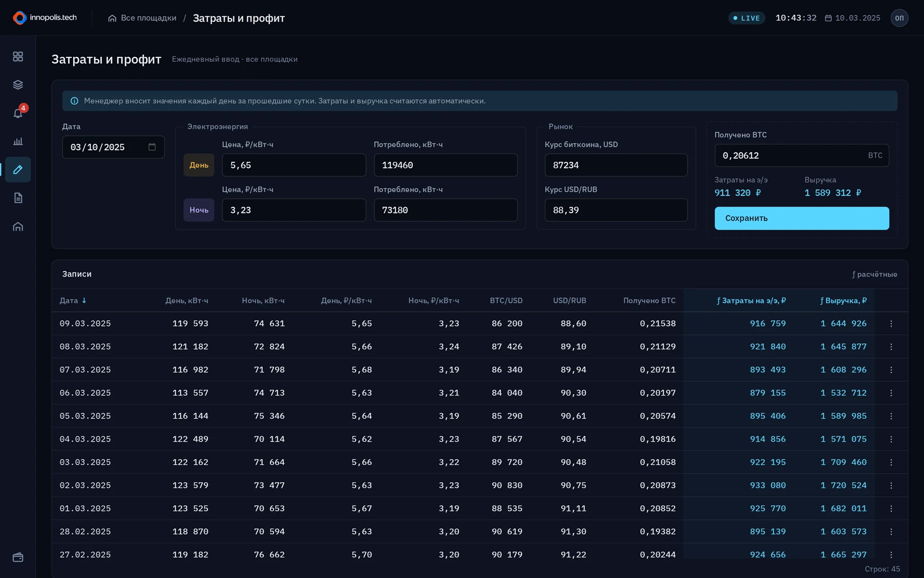The height and width of the screenshot is (578, 924).
Task: Click the Получено BTC column header
Action: coord(649,301)
